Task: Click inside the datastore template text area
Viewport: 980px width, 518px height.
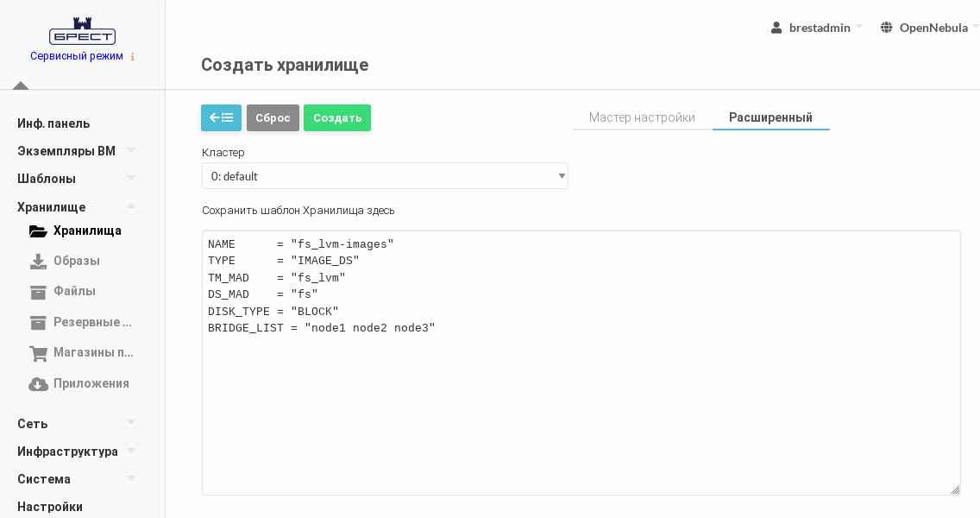Action: [x=581, y=406]
